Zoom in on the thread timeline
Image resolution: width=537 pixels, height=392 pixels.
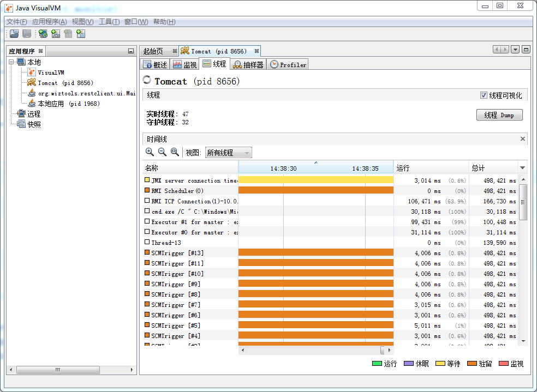(x=150, y=152)
